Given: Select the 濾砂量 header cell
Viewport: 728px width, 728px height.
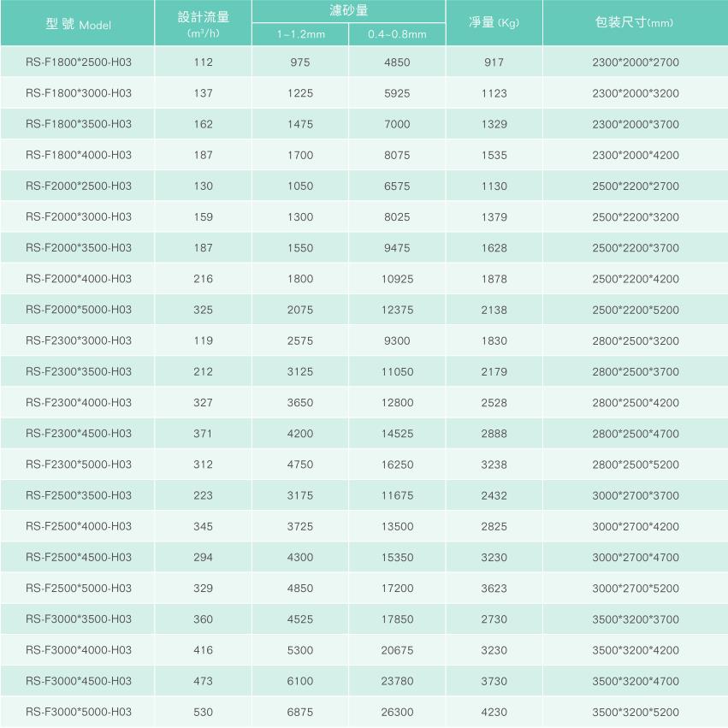Looking at the screenshot, I should point(349,10).
